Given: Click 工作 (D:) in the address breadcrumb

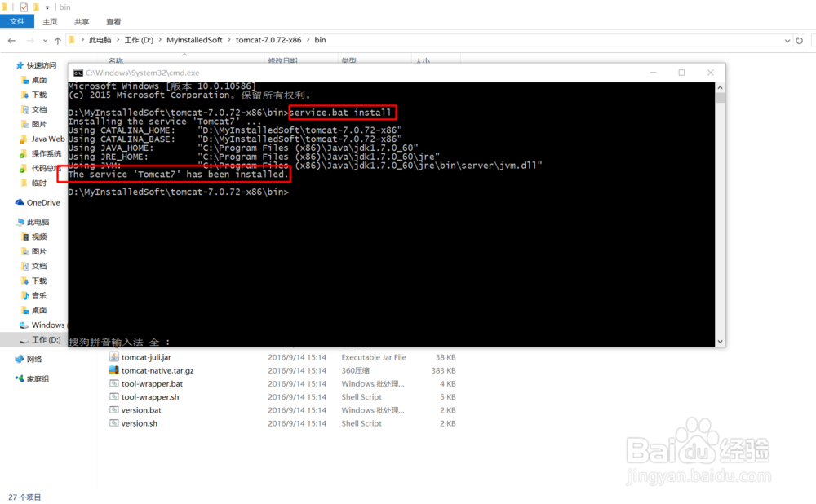Looking at the screenshot, I should pos(139,40).
